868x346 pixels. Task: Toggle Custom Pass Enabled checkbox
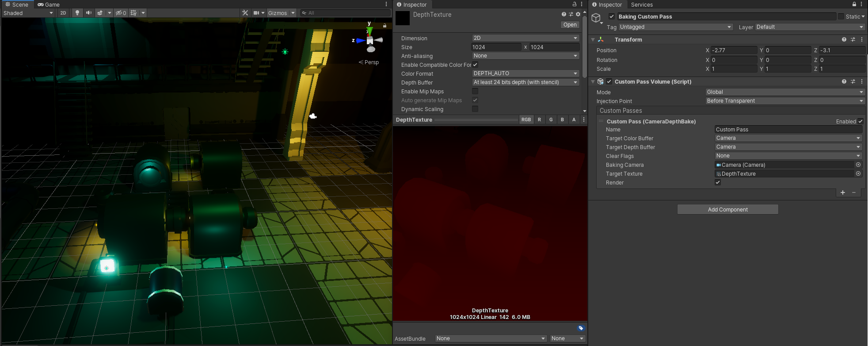pos(860,121)
